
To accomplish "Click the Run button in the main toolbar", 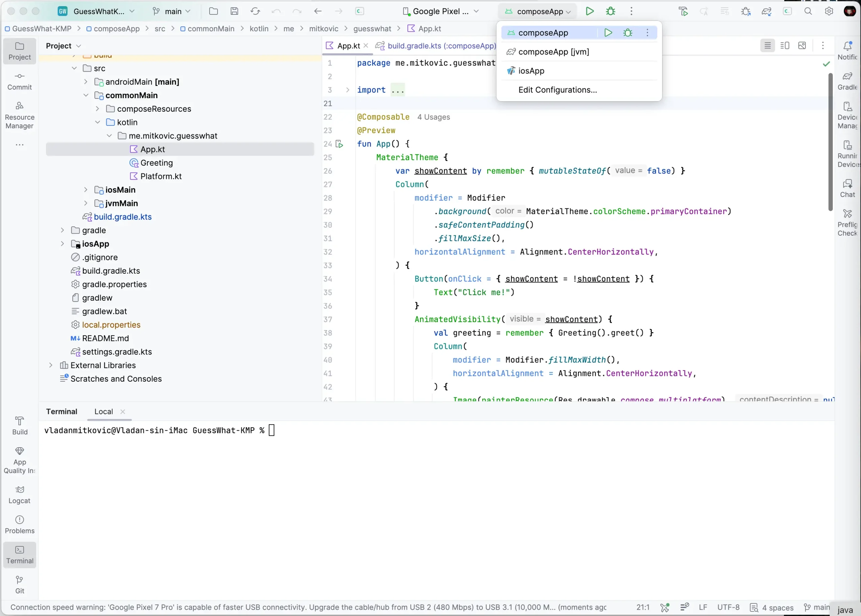I will point(590,11).
